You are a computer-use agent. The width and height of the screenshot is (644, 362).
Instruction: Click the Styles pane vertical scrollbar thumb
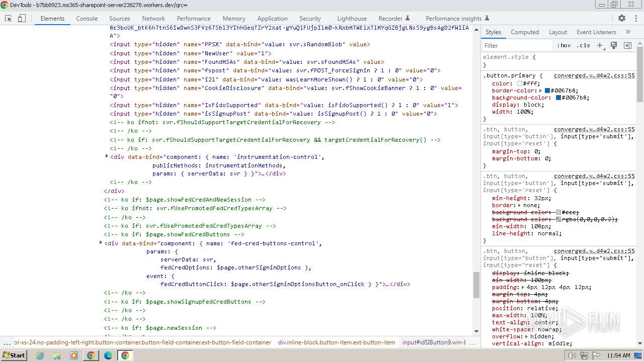640,74
